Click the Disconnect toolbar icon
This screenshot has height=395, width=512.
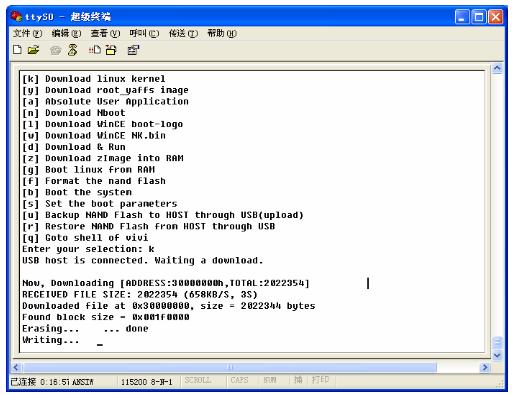pos(73,50)
